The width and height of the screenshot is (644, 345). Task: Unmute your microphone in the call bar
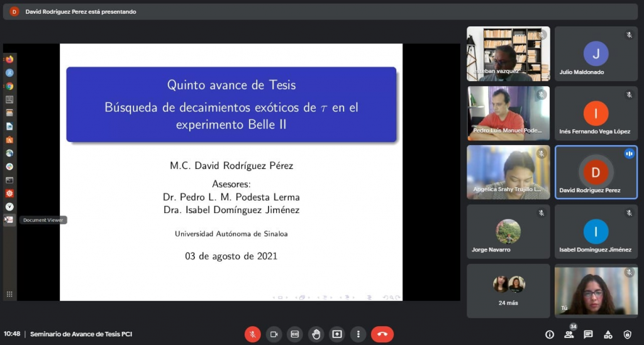pos(253,334)
